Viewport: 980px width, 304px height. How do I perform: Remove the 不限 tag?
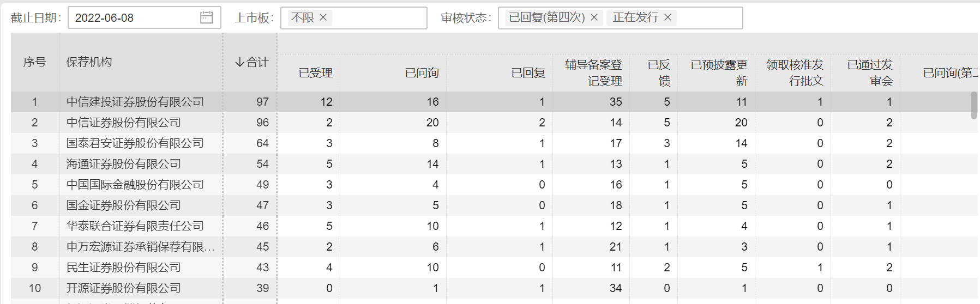[x=323, y=17]
